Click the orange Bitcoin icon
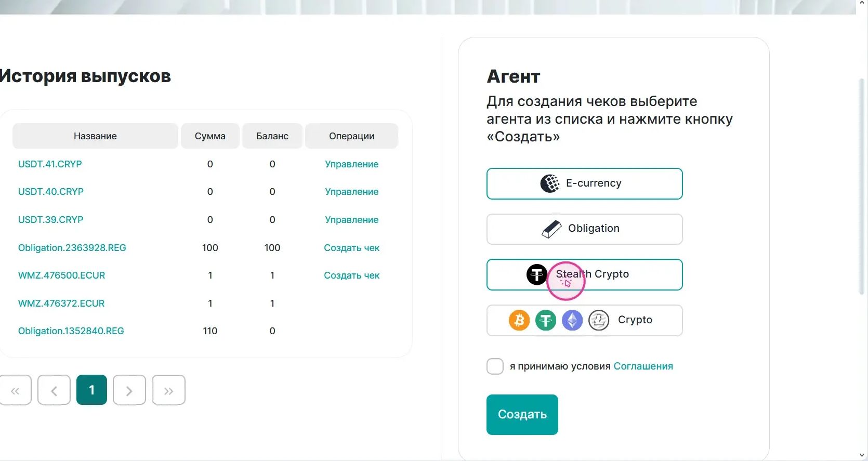Image resolution: width=868 pixels, height=461 pixels. tap(519, 320)
